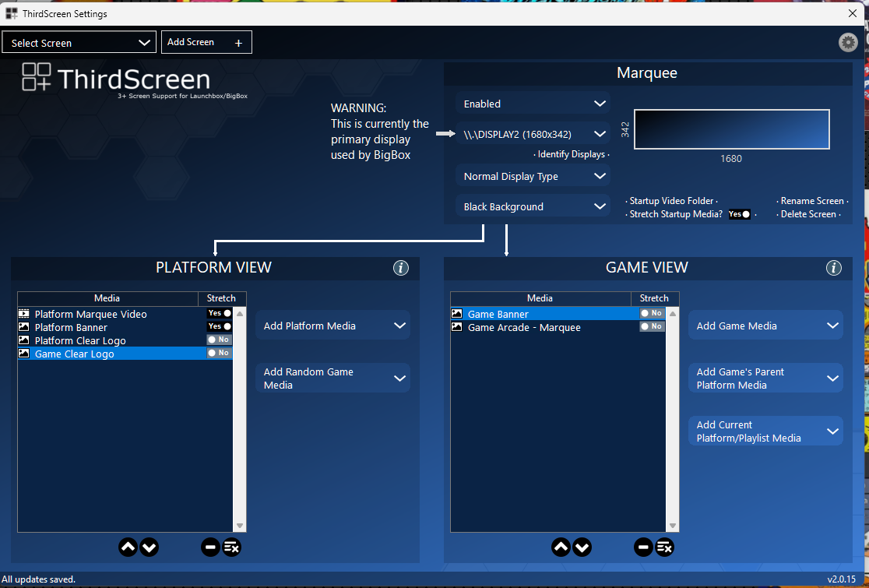Open the DISPLAY2 display selector dropdown

click(x=533, y=134)
